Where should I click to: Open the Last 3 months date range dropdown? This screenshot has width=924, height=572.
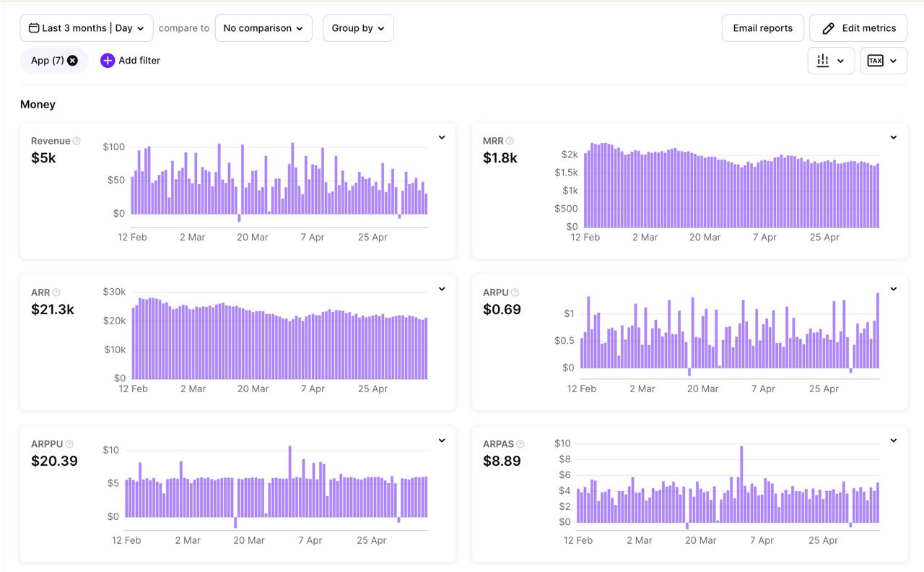87,28
